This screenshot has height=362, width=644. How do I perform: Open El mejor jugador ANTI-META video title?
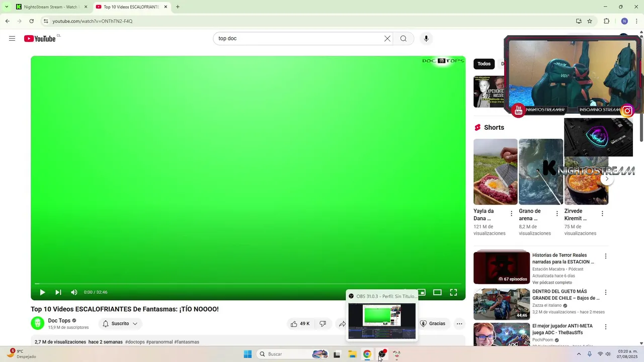(562, 329)
